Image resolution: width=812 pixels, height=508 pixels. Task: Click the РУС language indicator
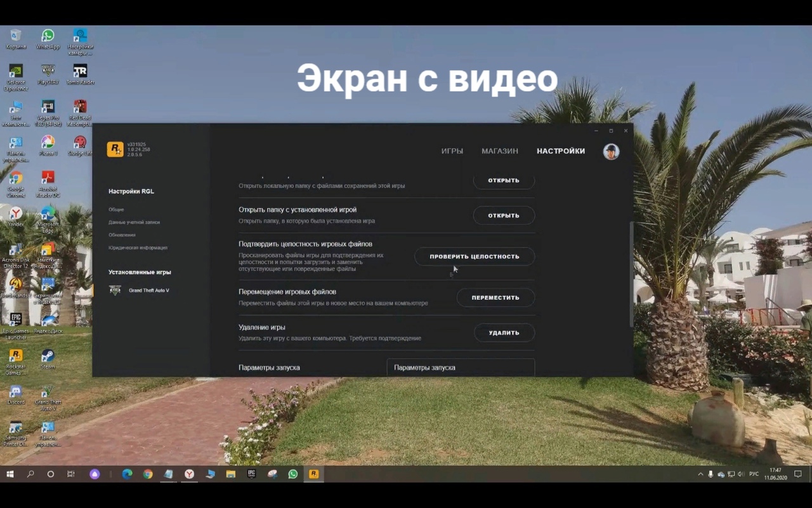click(754, 474)
